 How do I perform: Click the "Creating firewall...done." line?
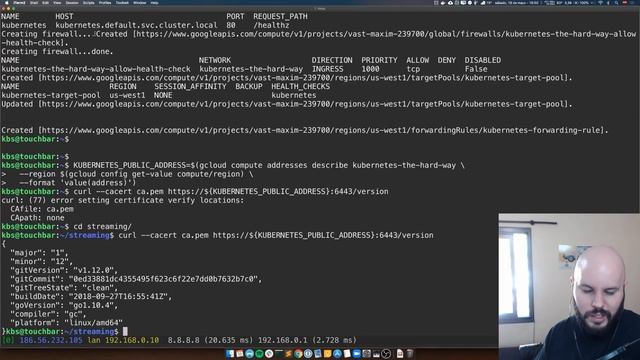tap(57, 51)
